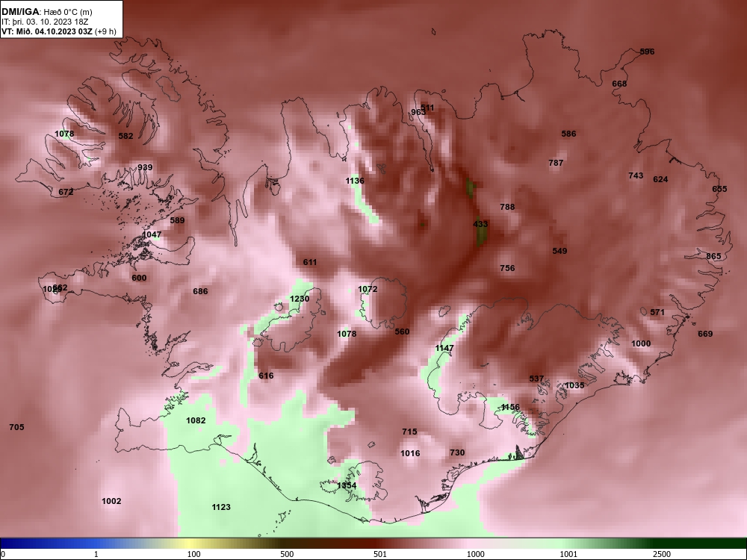Click the 624 value
This screenshot has height=560, width=747.
(x=660, y=179)
